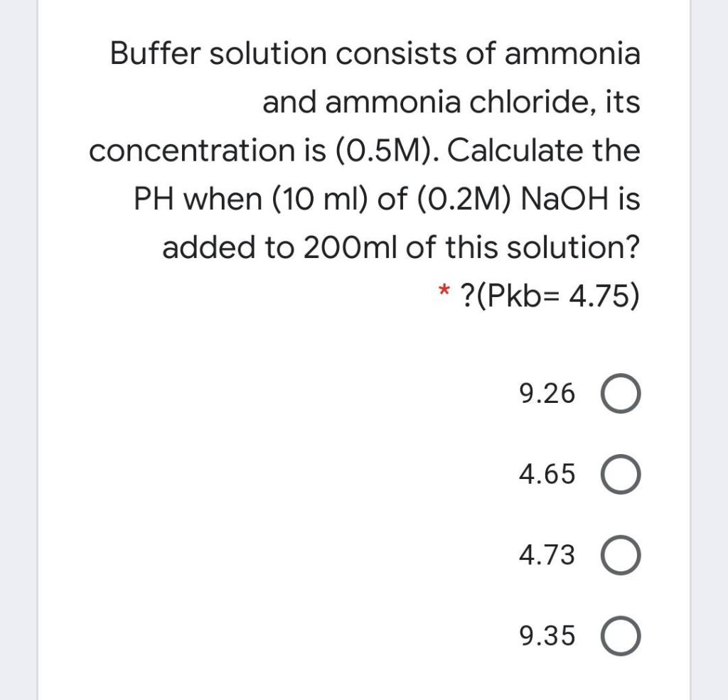Click the 4.73 answer label text
This screenshot has width=728, height=700.
click(546, 556)
